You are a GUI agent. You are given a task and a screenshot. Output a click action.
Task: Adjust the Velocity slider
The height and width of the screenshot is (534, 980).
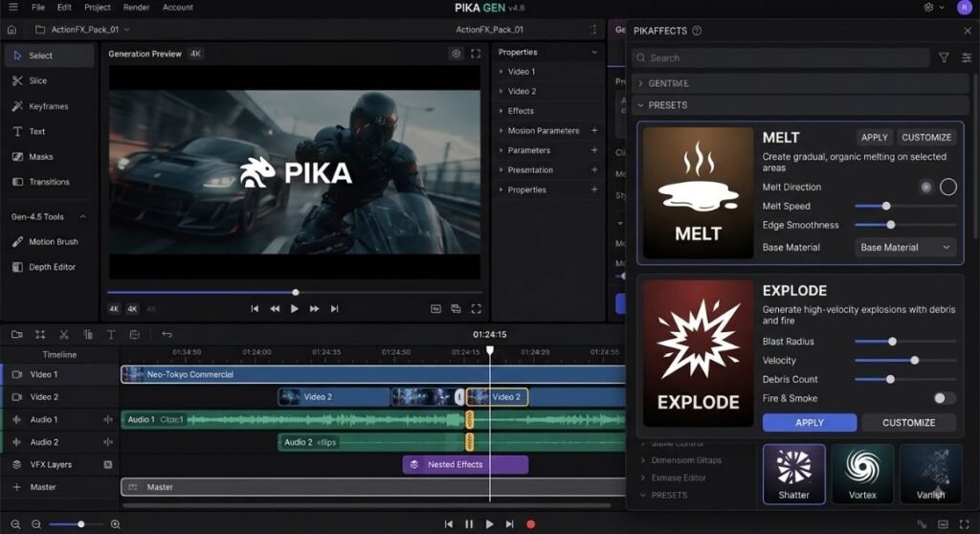point(905,360)
